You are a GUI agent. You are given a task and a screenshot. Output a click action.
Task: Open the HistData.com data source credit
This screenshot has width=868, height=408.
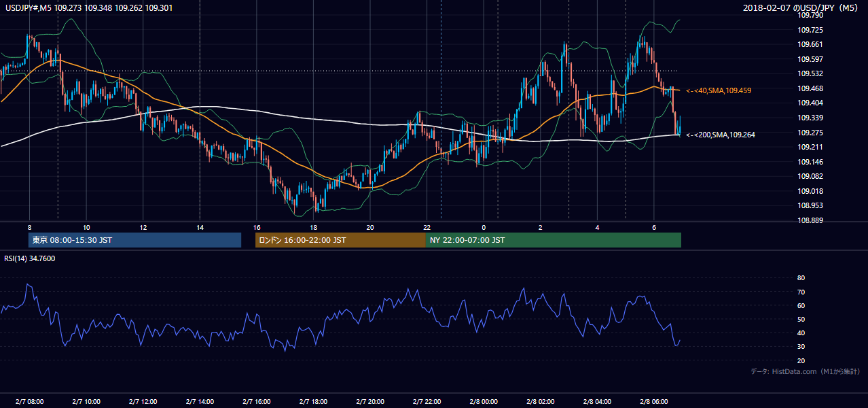806,371
